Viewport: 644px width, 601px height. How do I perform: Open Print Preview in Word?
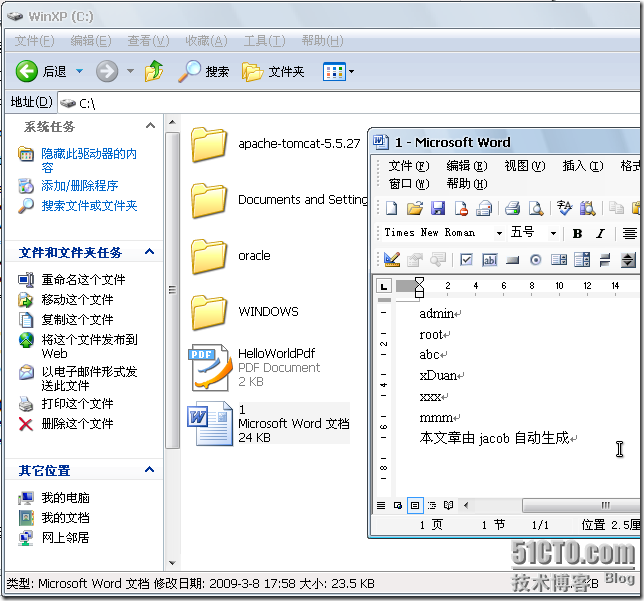[x=536, y=208]
